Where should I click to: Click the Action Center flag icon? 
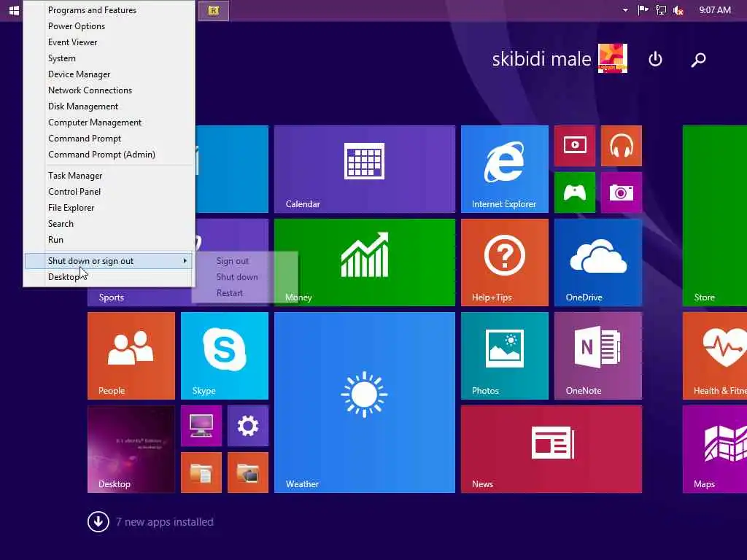tap(643, 10)
